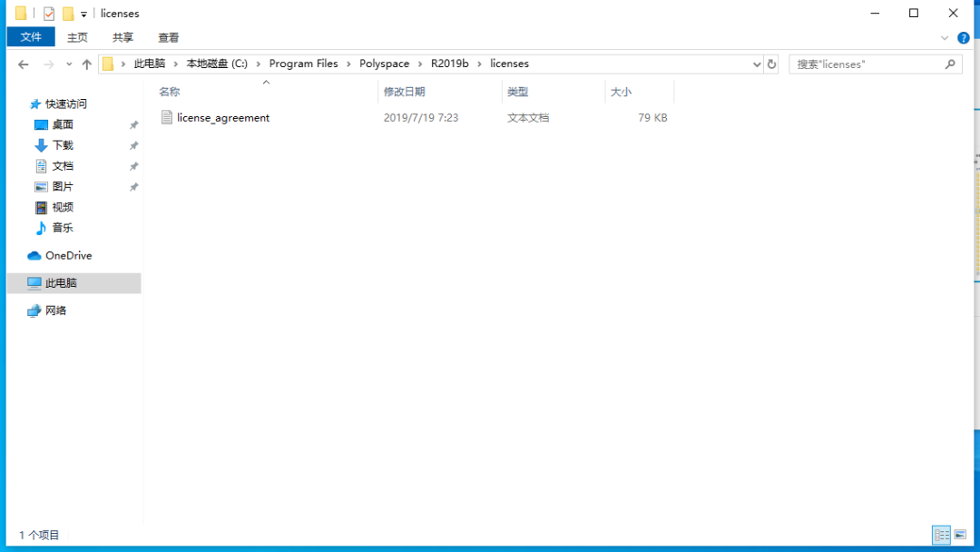This screenshot has height=552, width=980.
Task: Expand chevron after Polyspace breadcrumb
Action: [420, 64]
